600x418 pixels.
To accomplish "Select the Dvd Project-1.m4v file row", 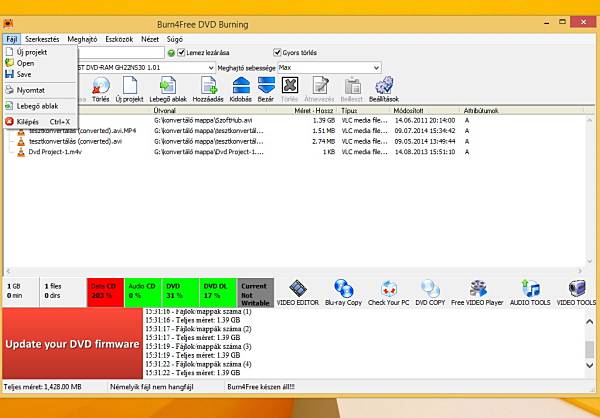I will pyautogui.click(x=294, y=152).
